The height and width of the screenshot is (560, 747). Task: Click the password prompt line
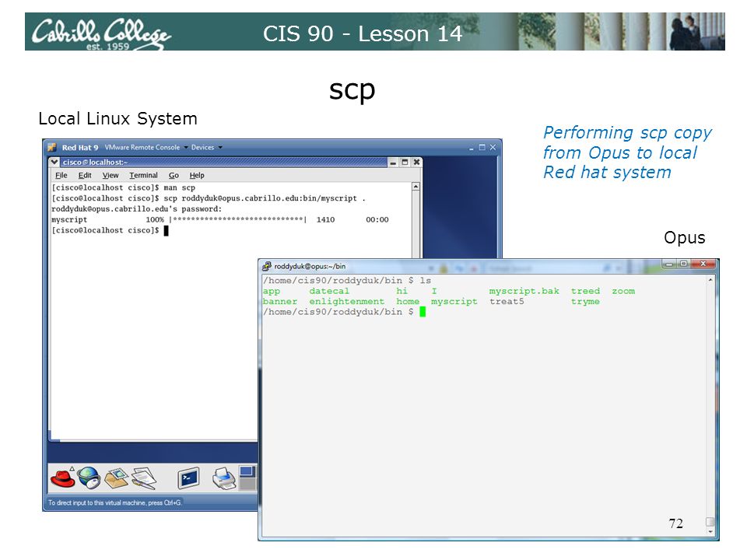pos(137,209)
